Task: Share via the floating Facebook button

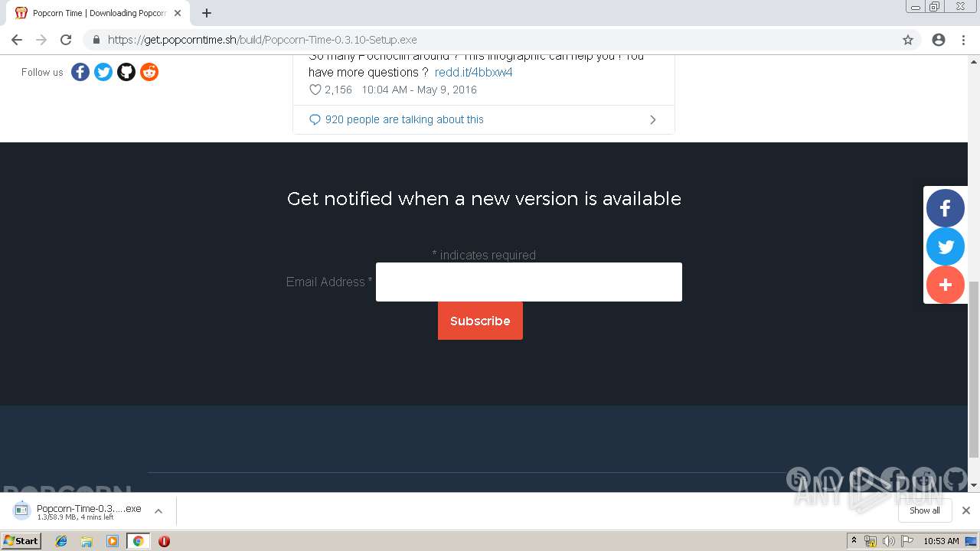Action: (946, 208)
